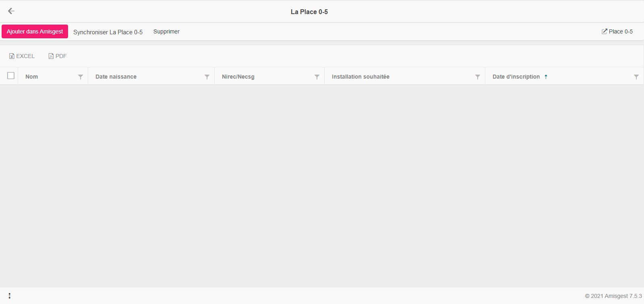
Task: Open the Place 0-5 external link
Action: (617, 31)
